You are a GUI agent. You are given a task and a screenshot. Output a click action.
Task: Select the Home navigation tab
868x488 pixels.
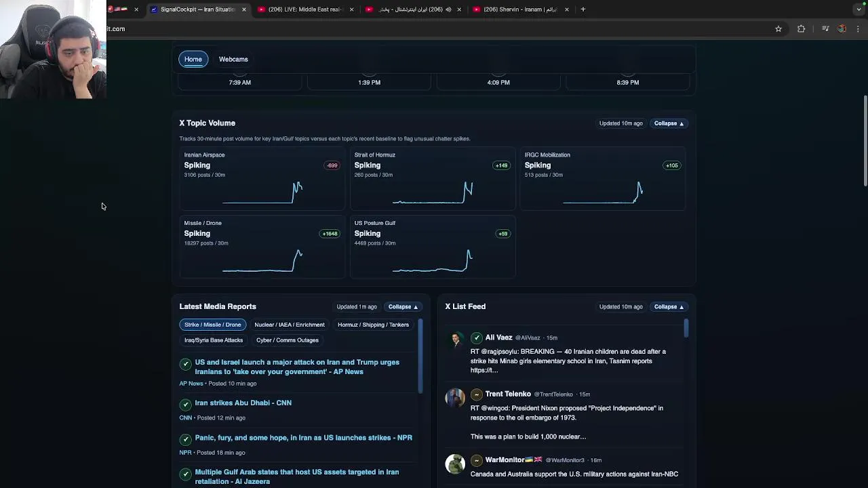[x=193, y=59]
